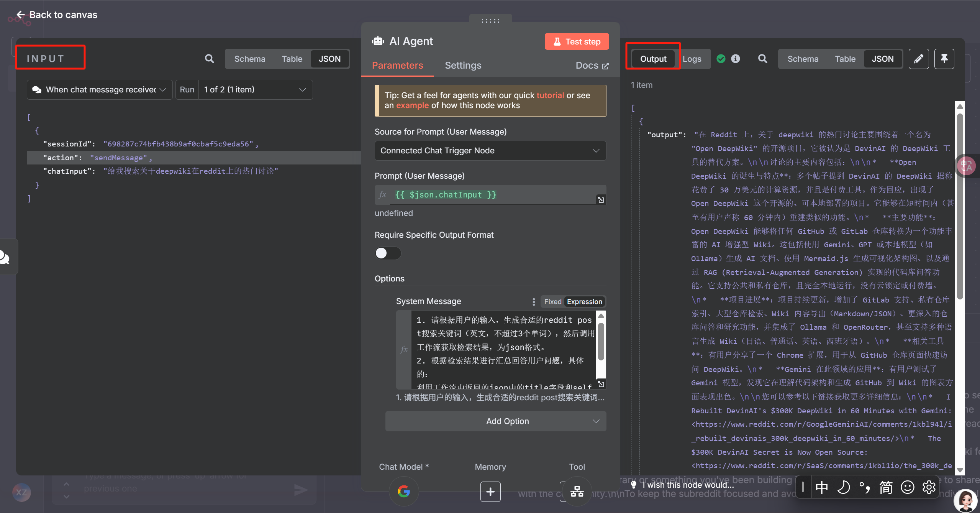Image resolution: width=980 pixels, height=513 pixels.
Task: Click the search icon in INPUT panel
Action: pyautogui.click(x=209, y=59)
